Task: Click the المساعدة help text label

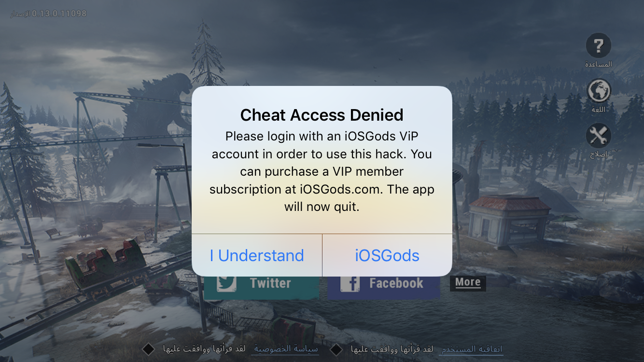Action: click(599, 64)
